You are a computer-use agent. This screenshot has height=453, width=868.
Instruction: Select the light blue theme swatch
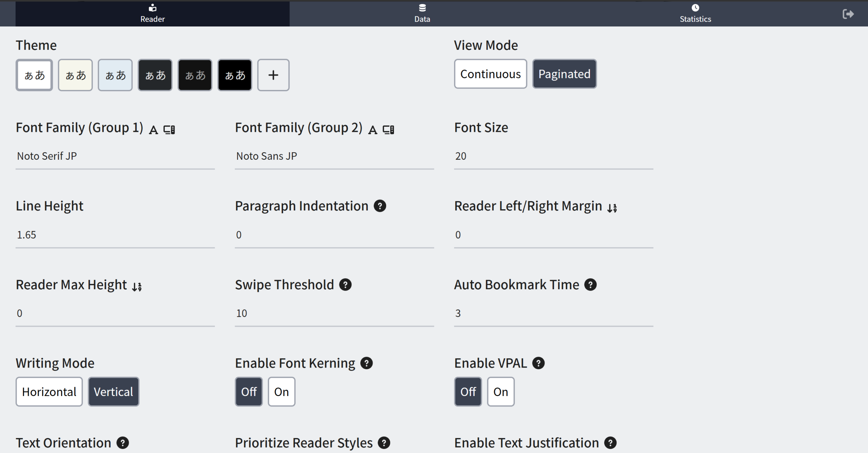click(x=115, y=75)
